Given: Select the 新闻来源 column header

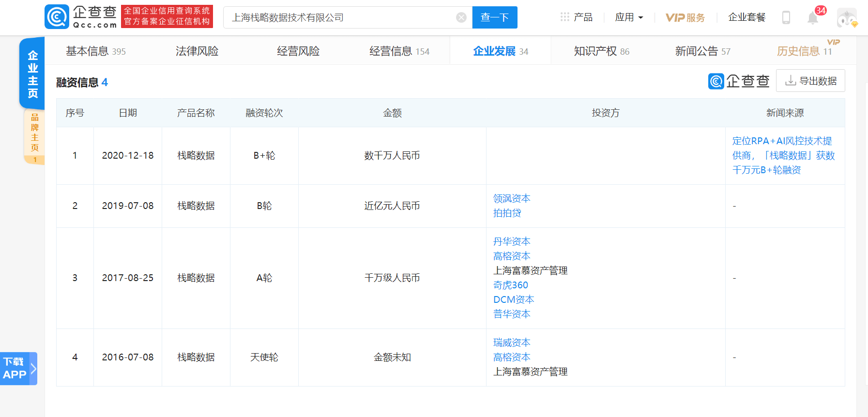Looking at the screenshot, I should [785, 113].
